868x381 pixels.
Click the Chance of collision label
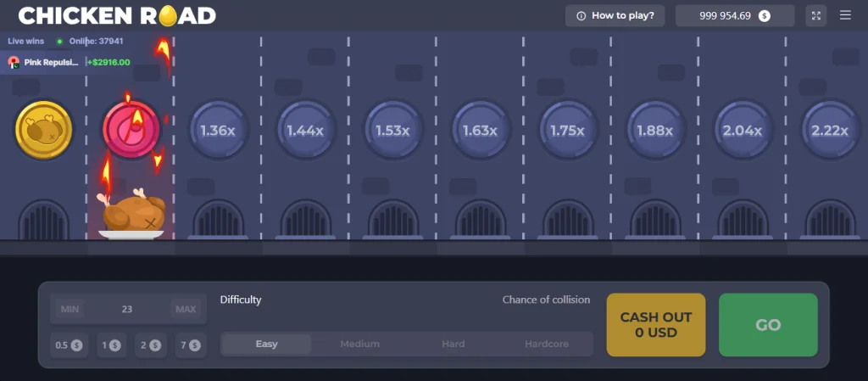(547, 300)
